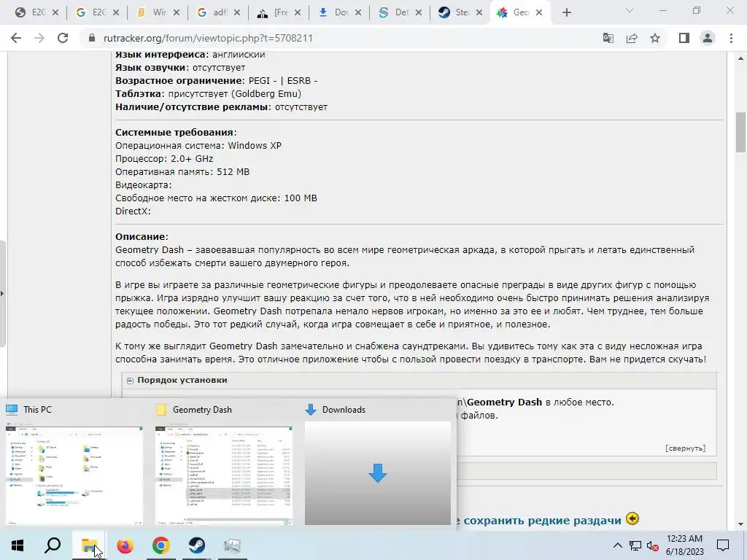Open Steam from the taskbar
This screenshot has width=747, height=560.
196,545
